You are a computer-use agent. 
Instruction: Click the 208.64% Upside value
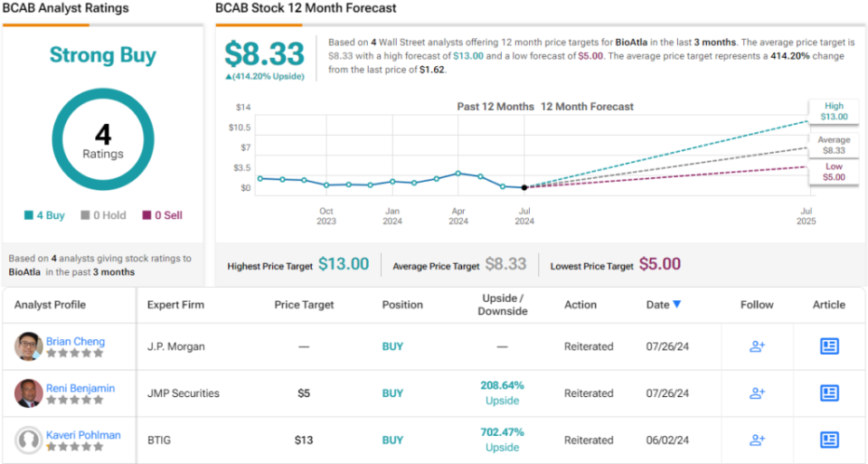point(502,385)
